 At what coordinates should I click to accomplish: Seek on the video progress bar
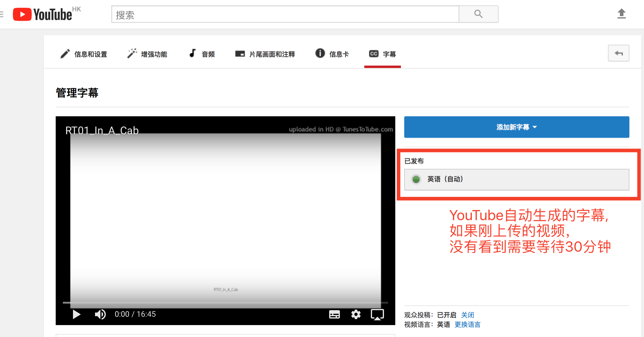pos(225,302)
